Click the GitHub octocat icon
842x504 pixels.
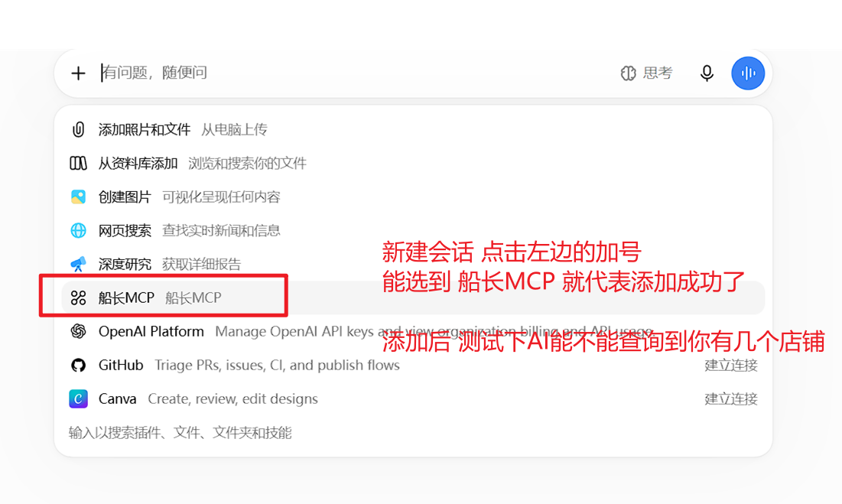pos(79,365)
